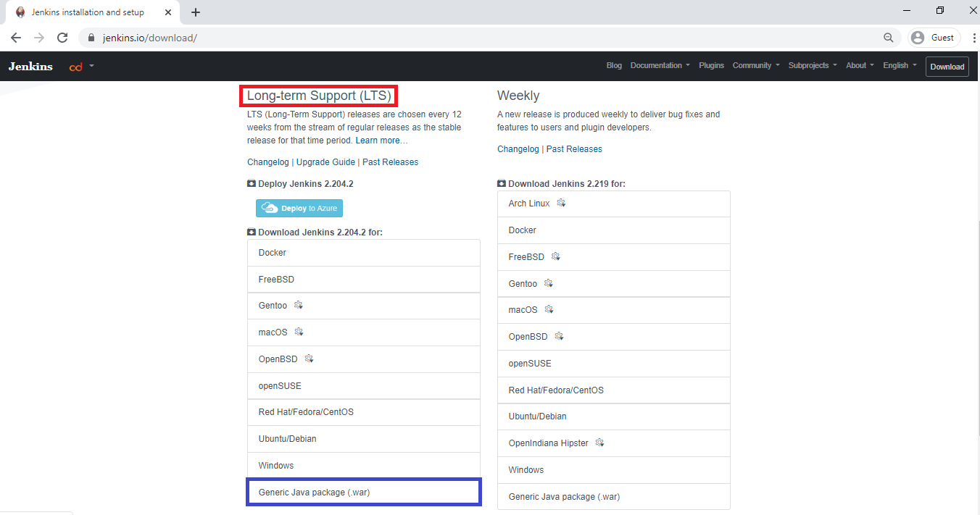Viewport: 980px width, 515px height.
Task: Select Windows in the LTS list
Action: [x=364, y=466]
